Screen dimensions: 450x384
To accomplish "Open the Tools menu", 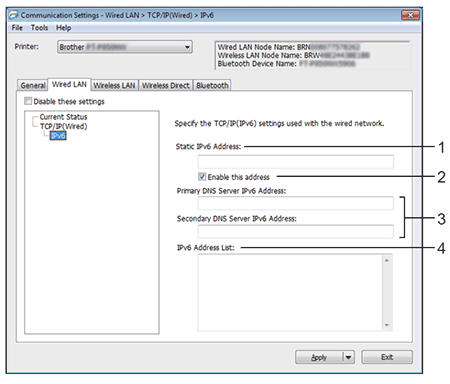I will point(39,28).
